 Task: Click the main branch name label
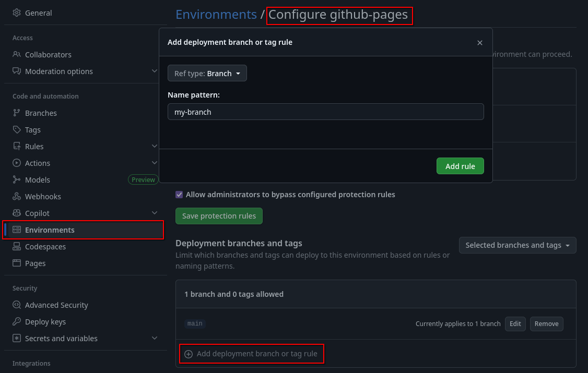click(195, 323)
